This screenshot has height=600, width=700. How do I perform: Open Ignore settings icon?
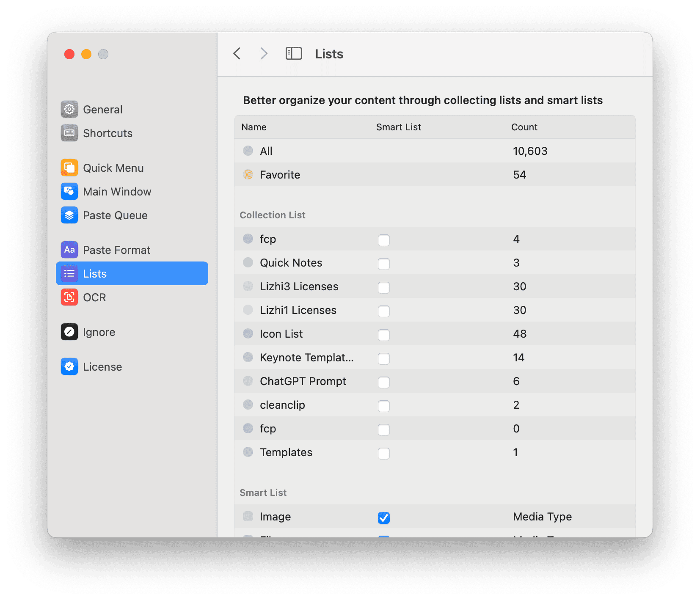pos(69,332)
